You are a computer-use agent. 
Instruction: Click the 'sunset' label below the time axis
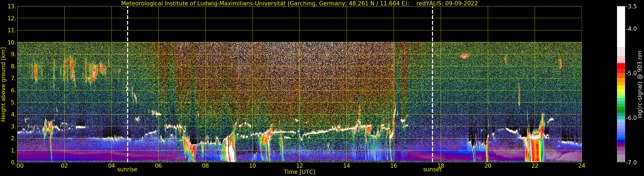point(432,169)
